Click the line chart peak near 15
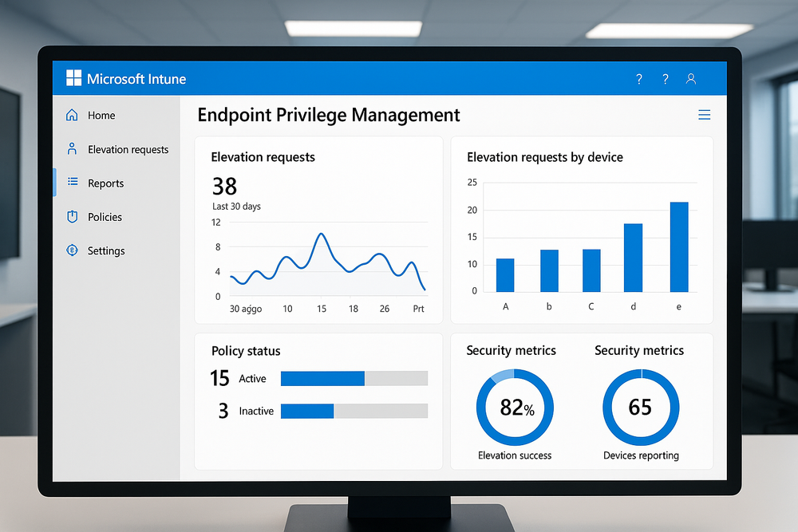 [321, 234]
